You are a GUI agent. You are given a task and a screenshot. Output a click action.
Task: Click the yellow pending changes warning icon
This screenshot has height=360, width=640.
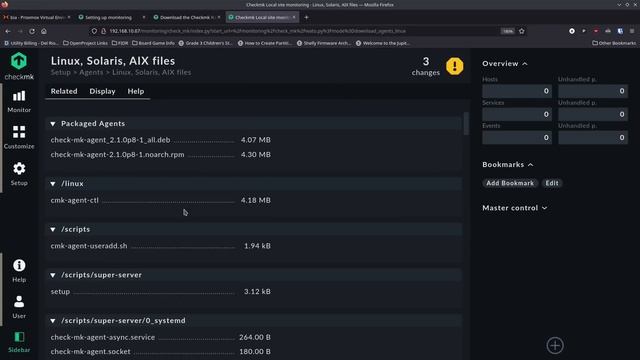[454, 66]
